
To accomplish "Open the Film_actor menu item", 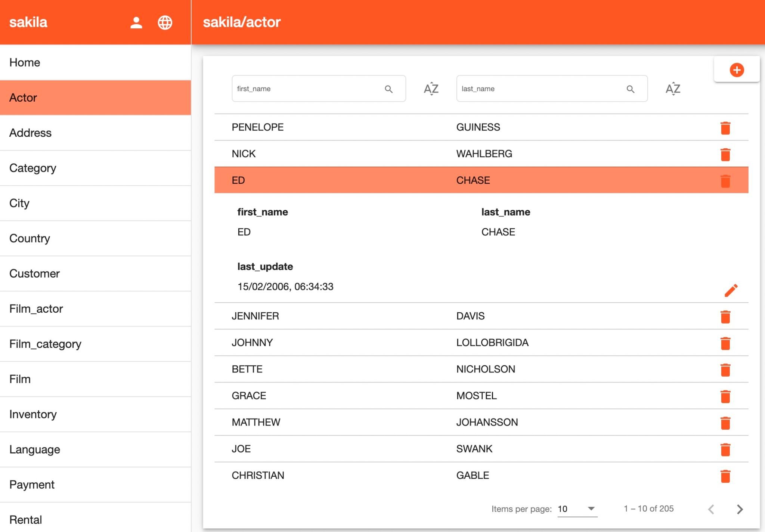I will pyautogui.click(x=36, y=309).
